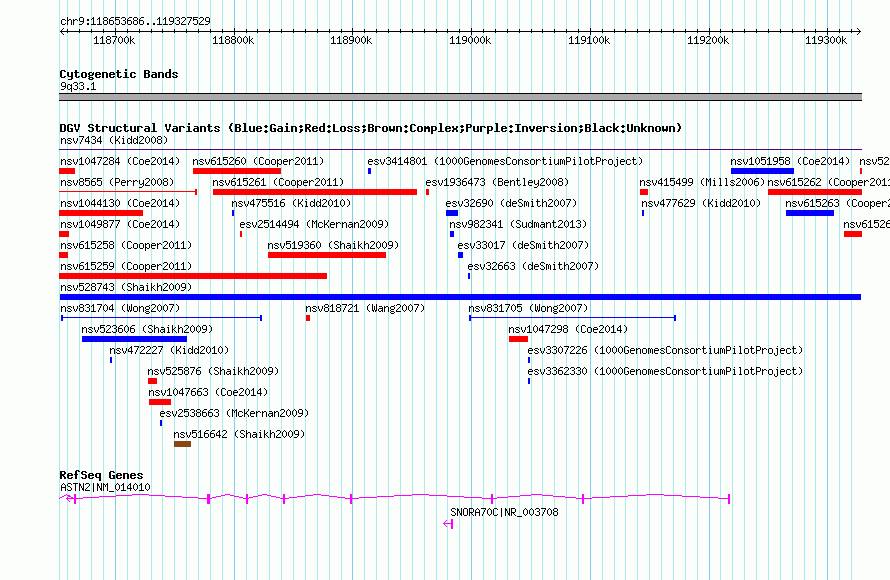Open nsv831704 (Wong2007) label
The width and height of the screenshot is (890, 580).
[x=120, y=308]
